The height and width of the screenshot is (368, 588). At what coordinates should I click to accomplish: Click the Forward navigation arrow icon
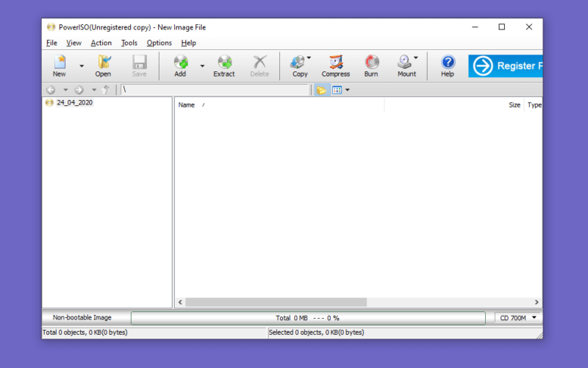pyautogui.click(x=79, y=90)
